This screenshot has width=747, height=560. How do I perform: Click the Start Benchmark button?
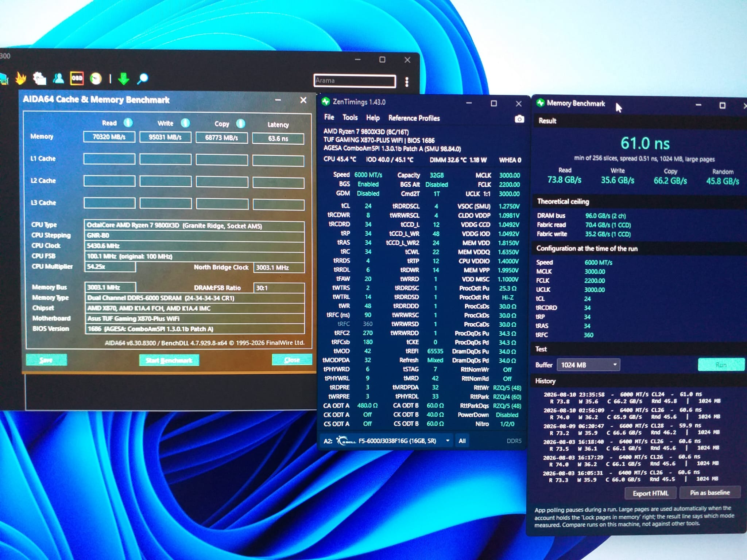pos(169,360)
